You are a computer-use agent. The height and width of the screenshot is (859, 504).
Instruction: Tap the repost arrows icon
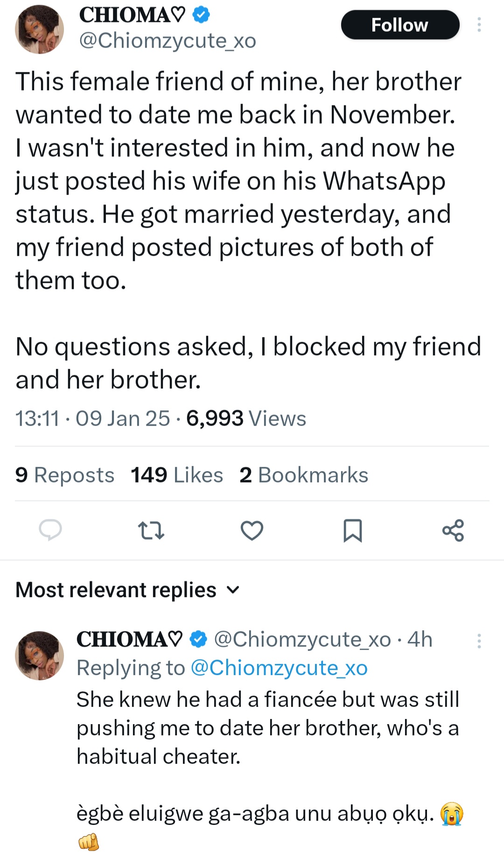[x=151, y=531]
